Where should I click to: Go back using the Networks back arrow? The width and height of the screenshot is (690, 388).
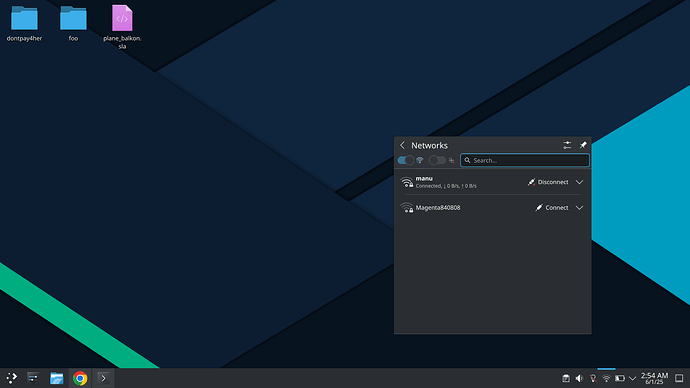click(402, 145)
